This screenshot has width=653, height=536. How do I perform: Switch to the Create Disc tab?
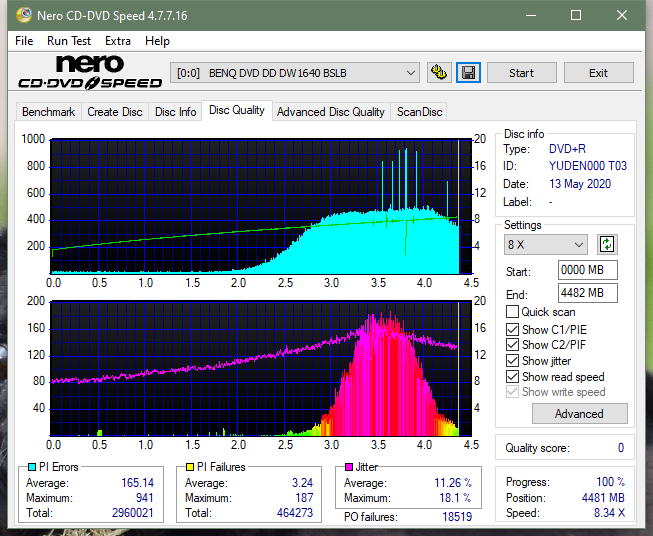115,112
